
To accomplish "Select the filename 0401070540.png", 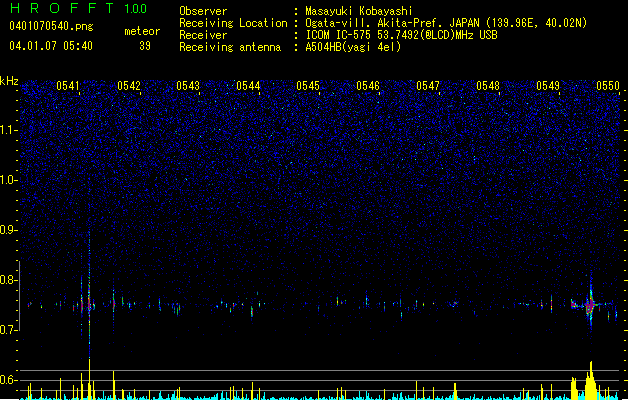I will pos(51,26).
